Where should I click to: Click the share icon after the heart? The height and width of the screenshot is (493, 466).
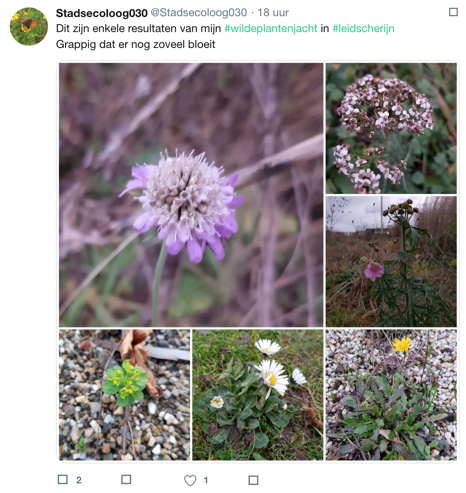[253, 480]
